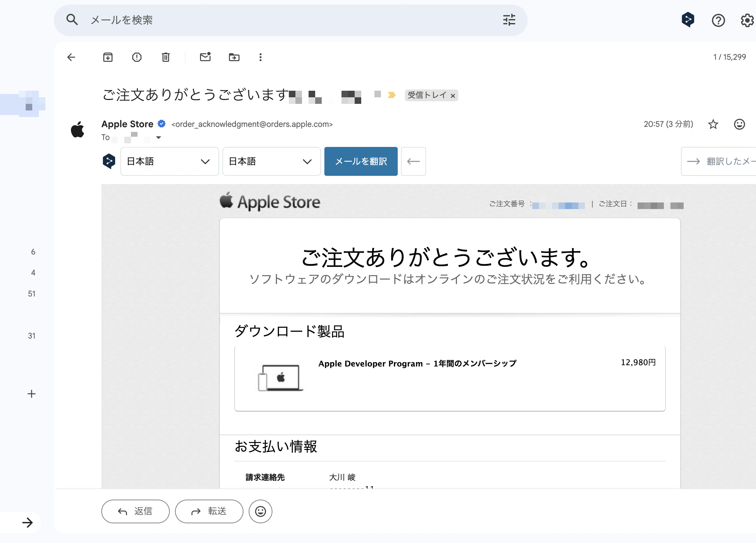Viewport: 756px width, 543px height.
Task: Click the 受信トレイ label chip
Action: tap(427, 95)
